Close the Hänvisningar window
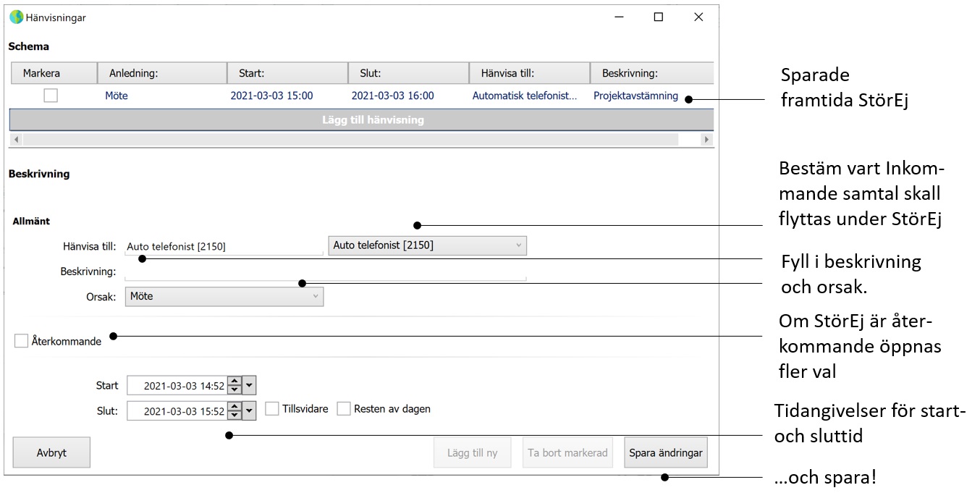The width and height of the screenshot is (980, 493). click(698, 17)
